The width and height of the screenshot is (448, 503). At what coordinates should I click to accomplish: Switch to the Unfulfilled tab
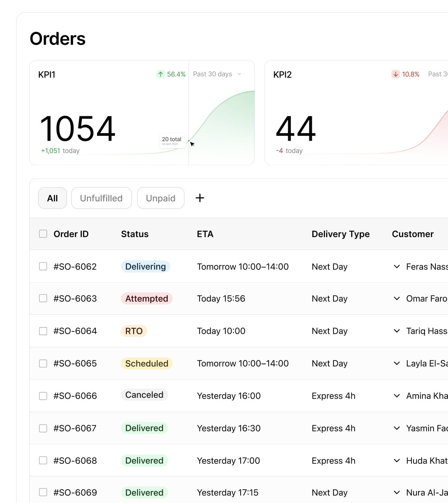pyautogui.click(x=101, y=198)
